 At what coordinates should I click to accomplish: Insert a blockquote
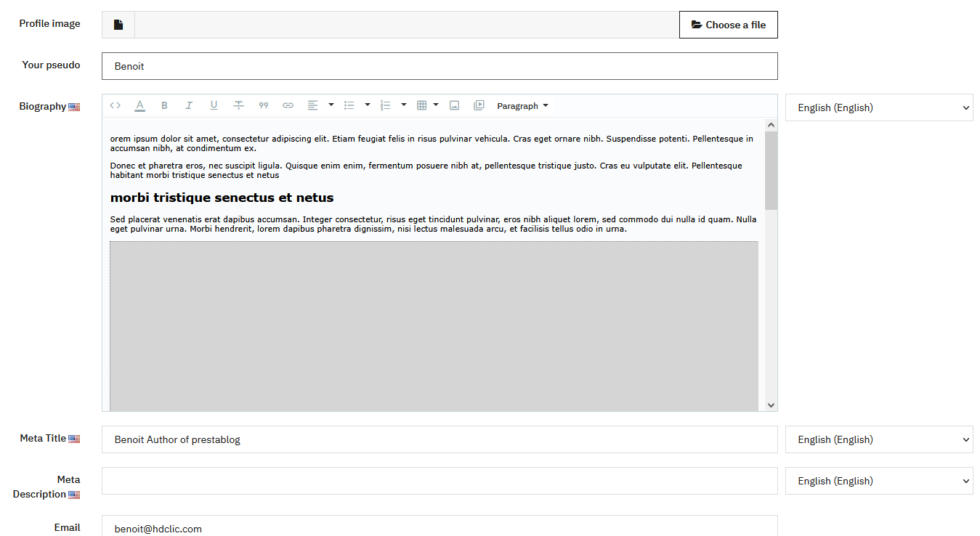[x=263, y=105]
